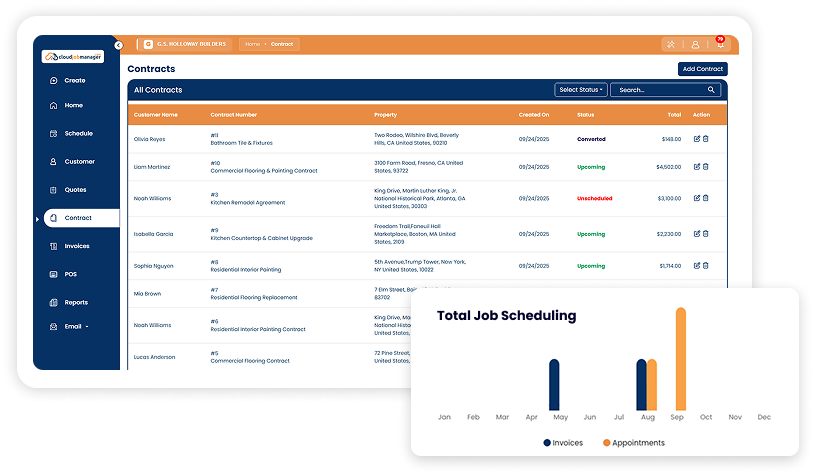The height and width of the screenshot is (475, 814).
Task: Open the Select Status dropdown
Action: point(580,90)
